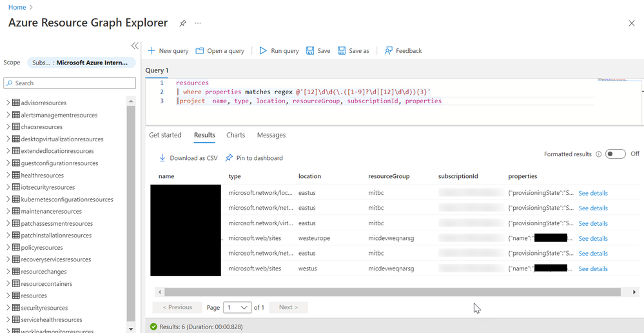This screenshot has height=333, width=644.
Task: Click the securityresources table icon
Action: (x=16, y=308)
